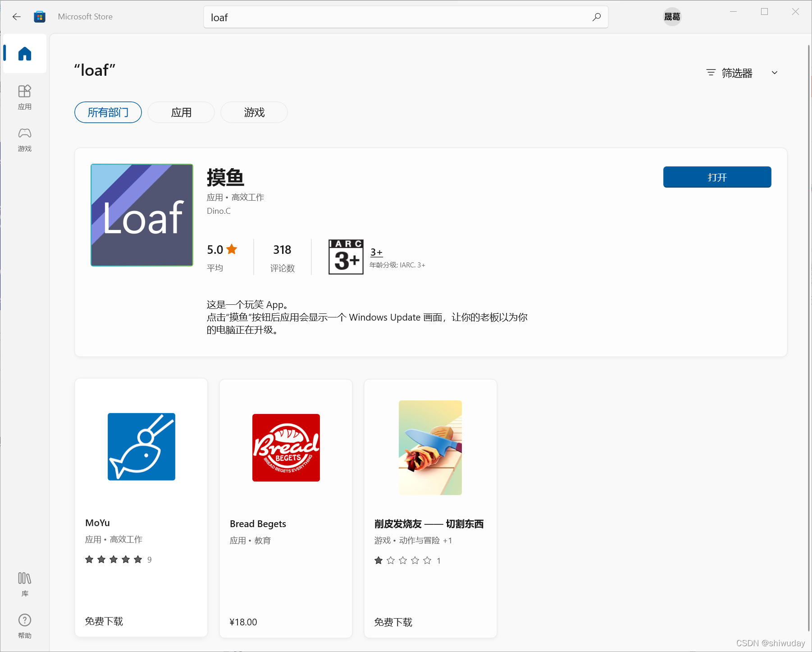Select the 所有部门 filter tab
812x652 pixels.
pyautogui.click(x=108, y=112)
